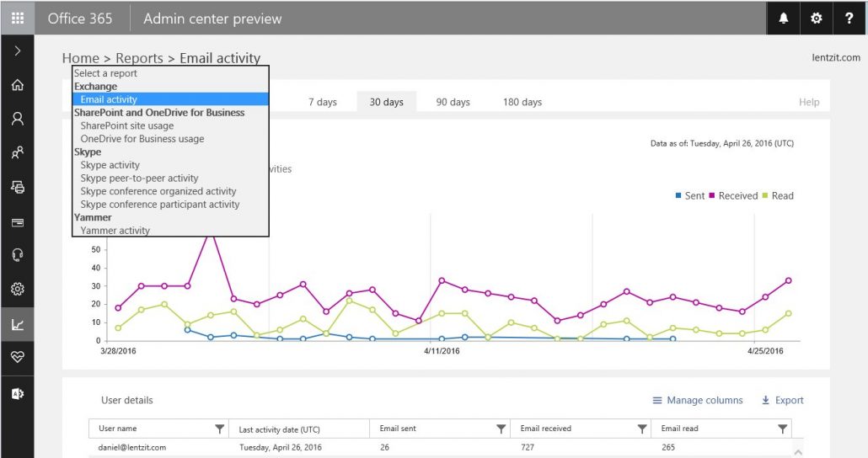
Task: Click the settings gear in header
Action: [x=816, y=19]
